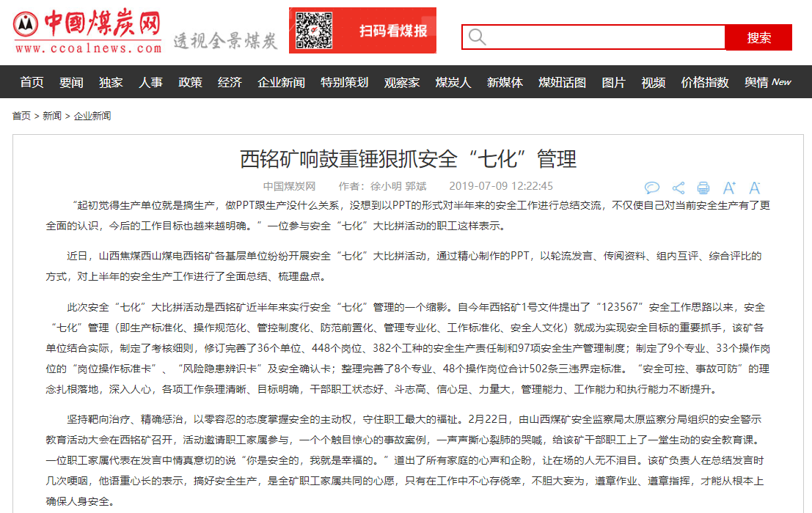The width and height of the screenshot is (812, 513).
Task: Click the comment speech bubble icon
Action: (x=652, y=187)
